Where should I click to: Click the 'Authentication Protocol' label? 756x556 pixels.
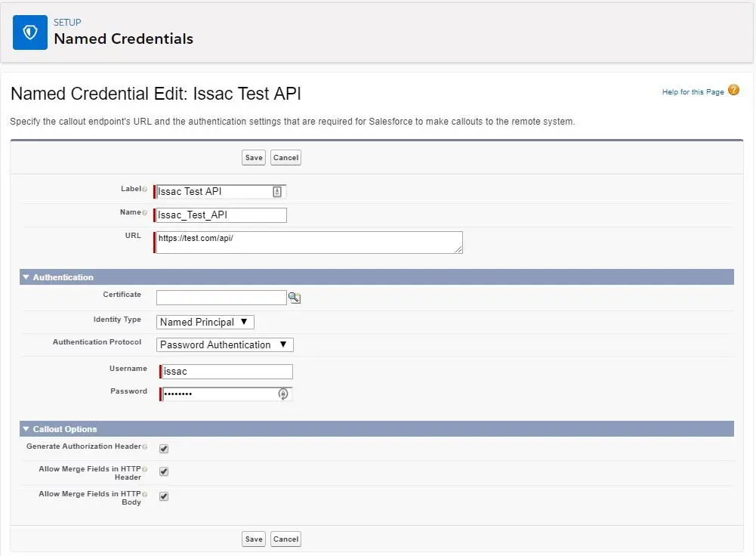(x=97, y=342)
